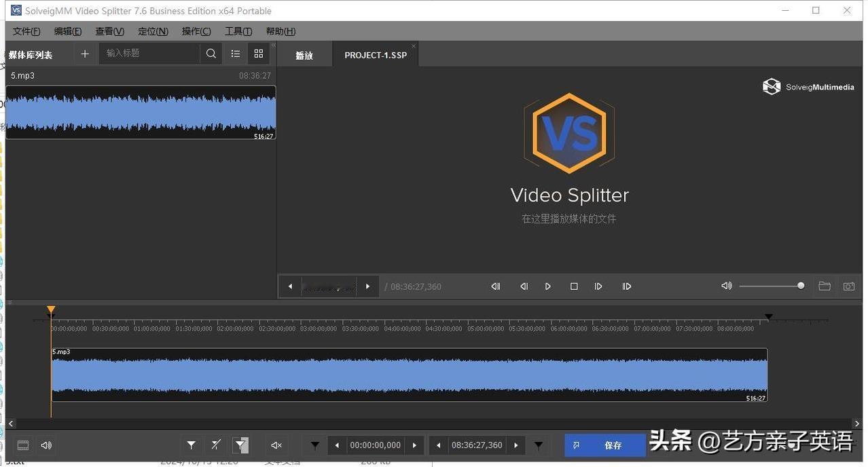
Task: Select the 5.mp3 clip on timeline
Action: point(410,375)
